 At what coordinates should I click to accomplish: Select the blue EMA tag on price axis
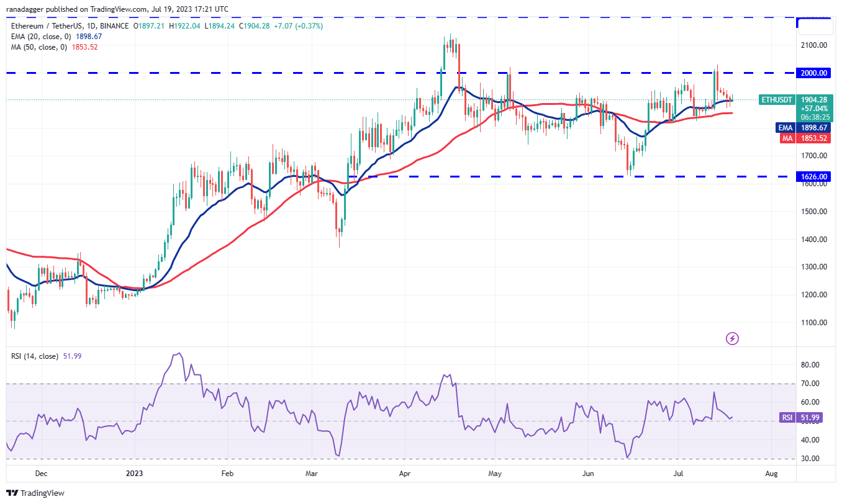(787, 127)
